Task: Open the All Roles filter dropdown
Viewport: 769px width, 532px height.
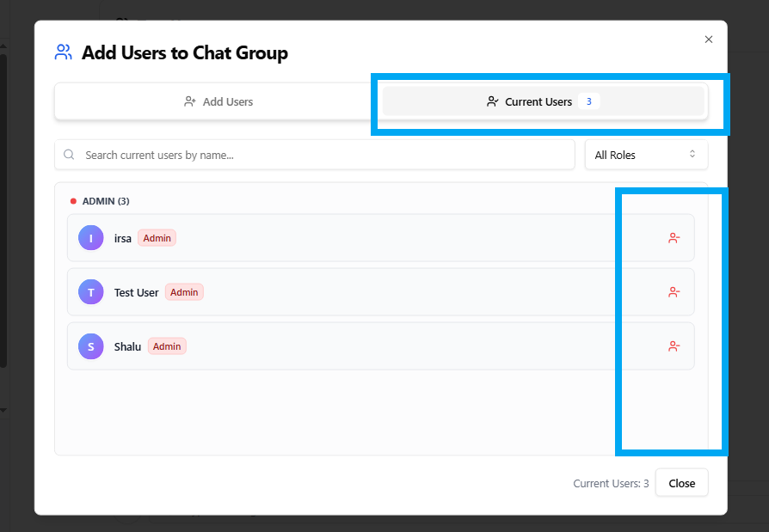Action: 646,155
